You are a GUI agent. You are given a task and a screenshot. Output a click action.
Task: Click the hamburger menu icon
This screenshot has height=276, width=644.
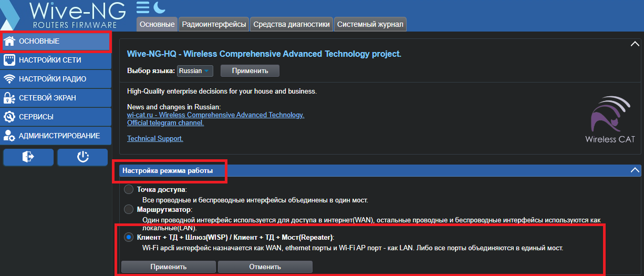[x=143, y=7]
